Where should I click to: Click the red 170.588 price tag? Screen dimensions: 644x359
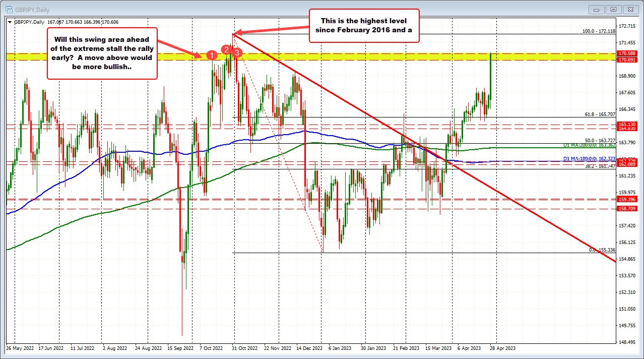pyautogui.click(x=627, y=53)
